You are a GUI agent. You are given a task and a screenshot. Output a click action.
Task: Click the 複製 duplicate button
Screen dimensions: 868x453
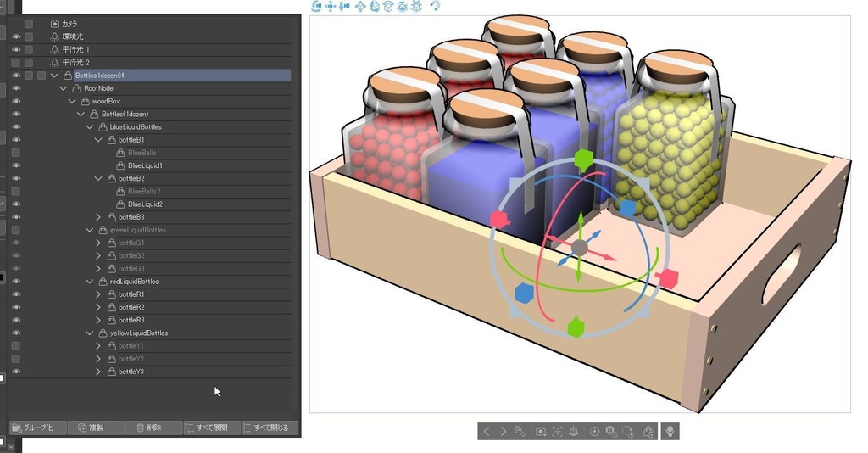[x=97, y=428]
